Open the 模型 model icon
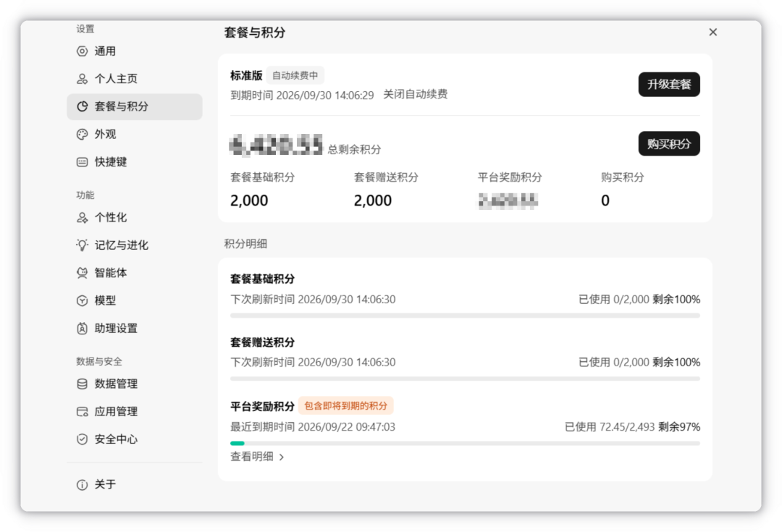This screenshot has width=782, height=532. [82, 300]
